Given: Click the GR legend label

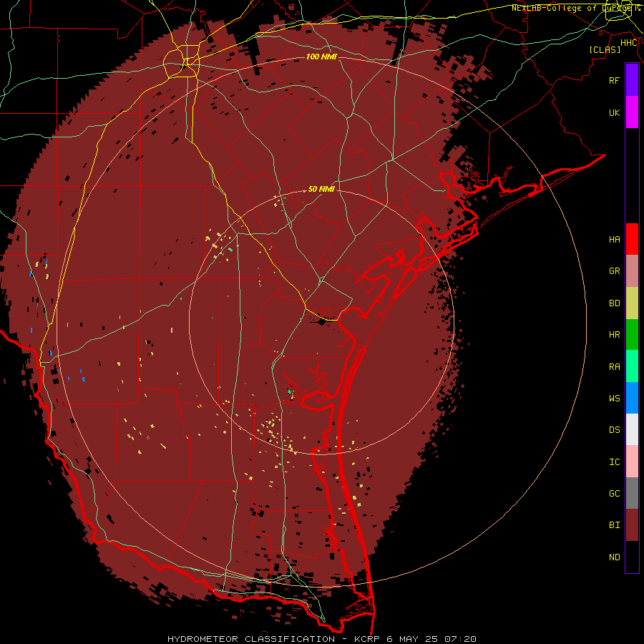Looking at the screenshot, I should [615, 271].
